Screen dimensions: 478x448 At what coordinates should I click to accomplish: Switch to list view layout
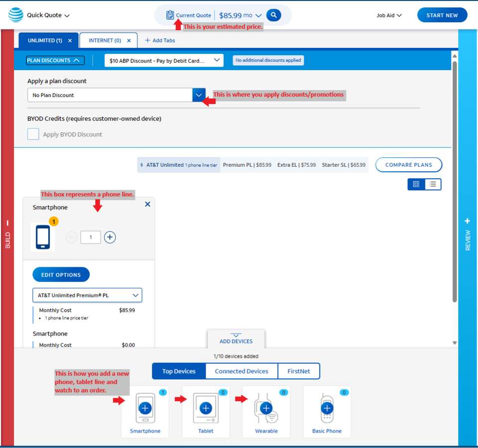point(433,184)
